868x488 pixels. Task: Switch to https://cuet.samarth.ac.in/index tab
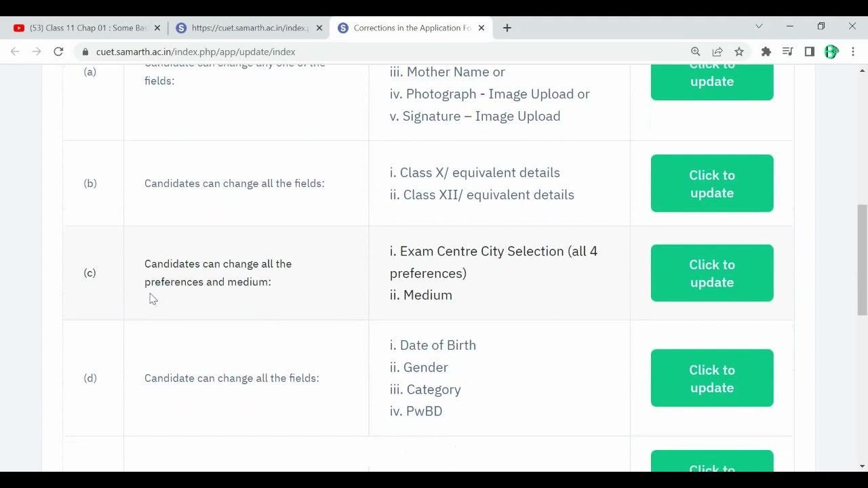click(249, 28)
